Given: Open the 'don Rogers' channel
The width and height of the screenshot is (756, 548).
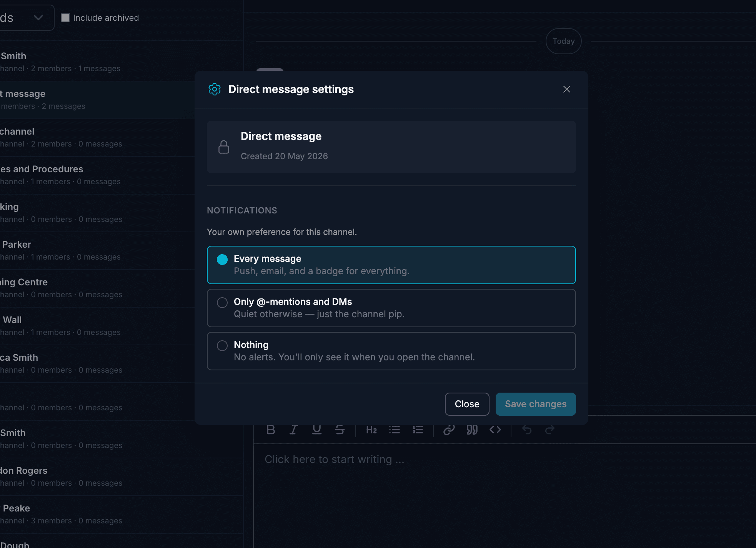Looking at the screenshot, I should (122, 476).
